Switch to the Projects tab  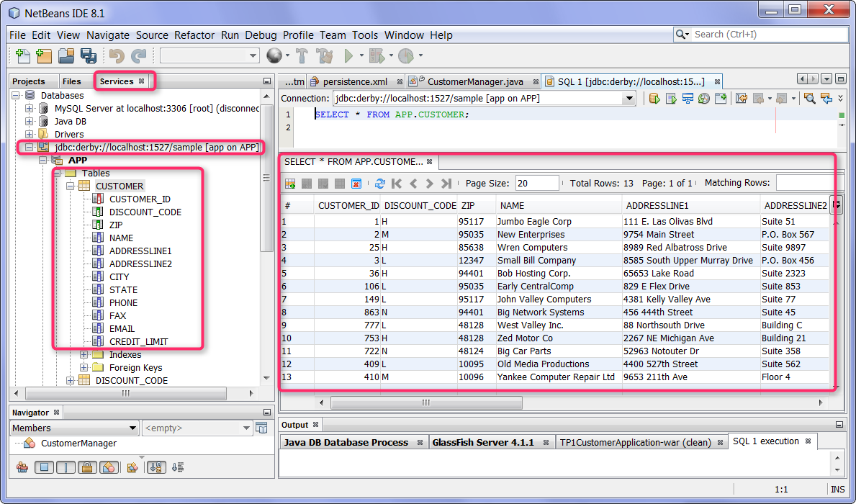coord(28,81)
